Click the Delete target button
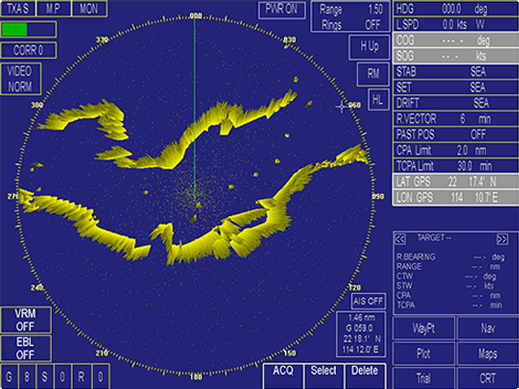 [365, 376]
